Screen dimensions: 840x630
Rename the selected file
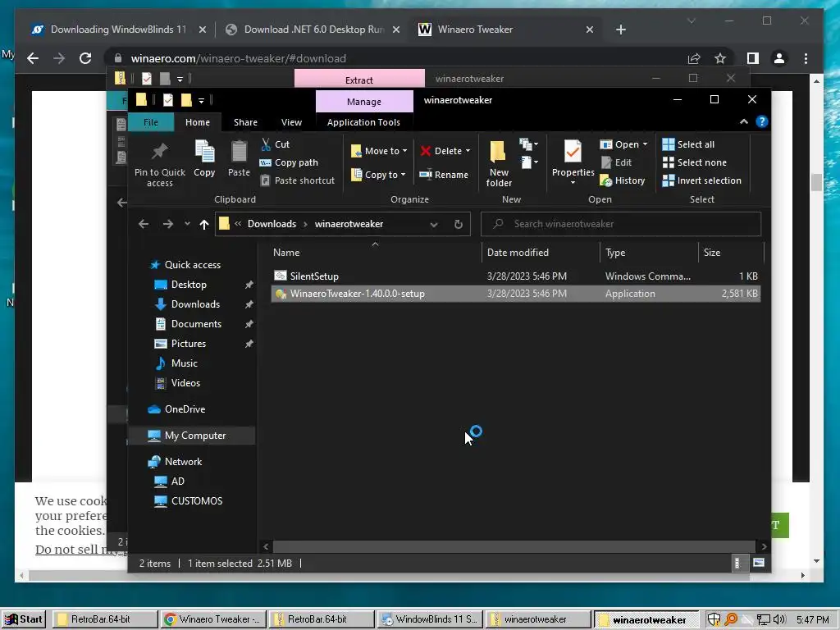[x=444, y=175]
